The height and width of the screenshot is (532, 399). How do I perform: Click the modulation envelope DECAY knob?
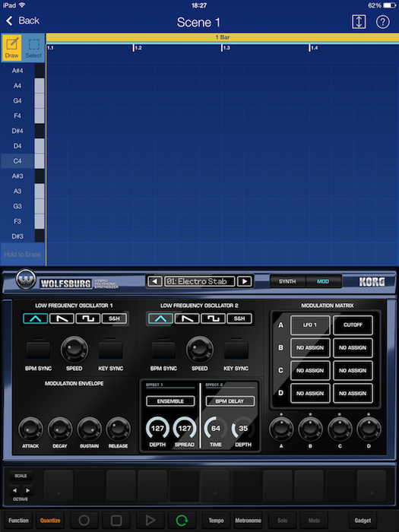coord(60,429)
